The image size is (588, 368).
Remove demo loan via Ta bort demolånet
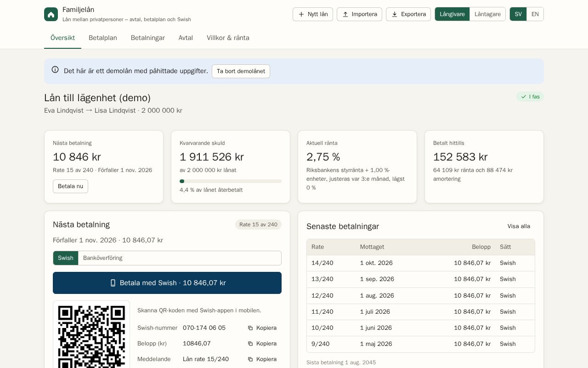click(x=241, y=71)
